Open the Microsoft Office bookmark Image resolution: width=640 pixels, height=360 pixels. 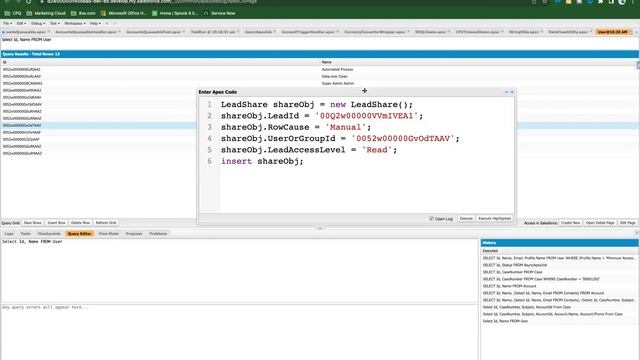[124, 13]
